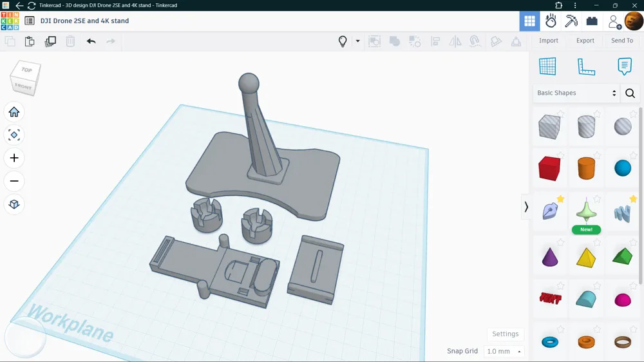
Task: Click the Copy toolbar icon
Action: 10,41
